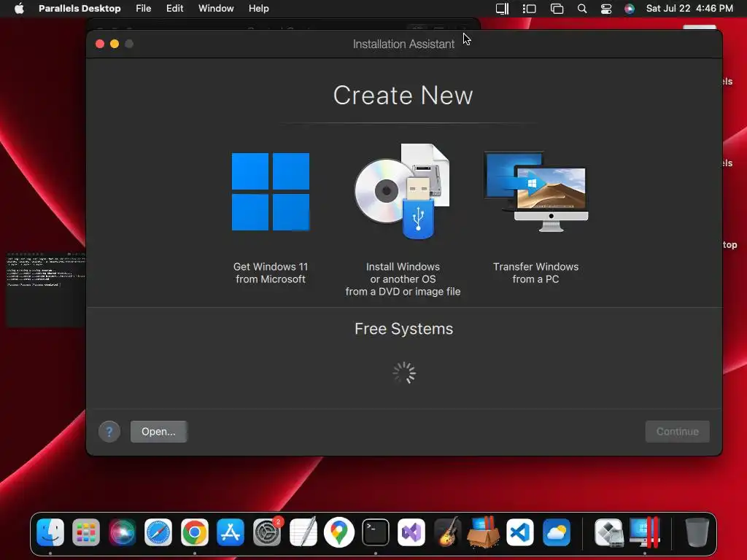Select the blue Windows 11 logo
The height and width of the screenshot is (560, 747).
click(271, 192)
